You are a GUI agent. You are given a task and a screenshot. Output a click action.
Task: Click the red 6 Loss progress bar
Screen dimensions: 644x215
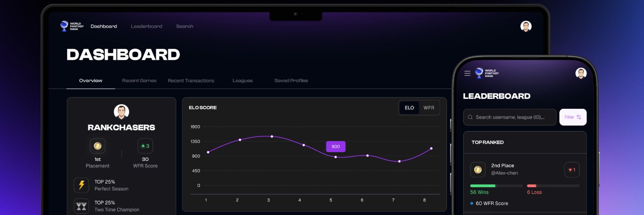(553, 186)
